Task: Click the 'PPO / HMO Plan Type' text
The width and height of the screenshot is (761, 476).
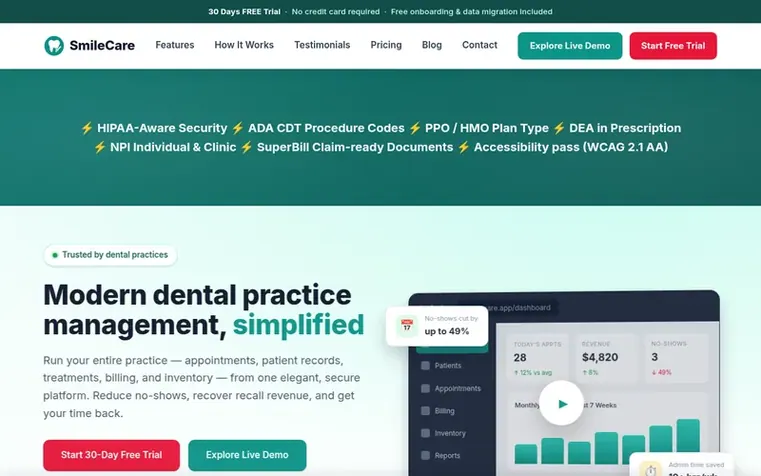Action: (487, 128)
